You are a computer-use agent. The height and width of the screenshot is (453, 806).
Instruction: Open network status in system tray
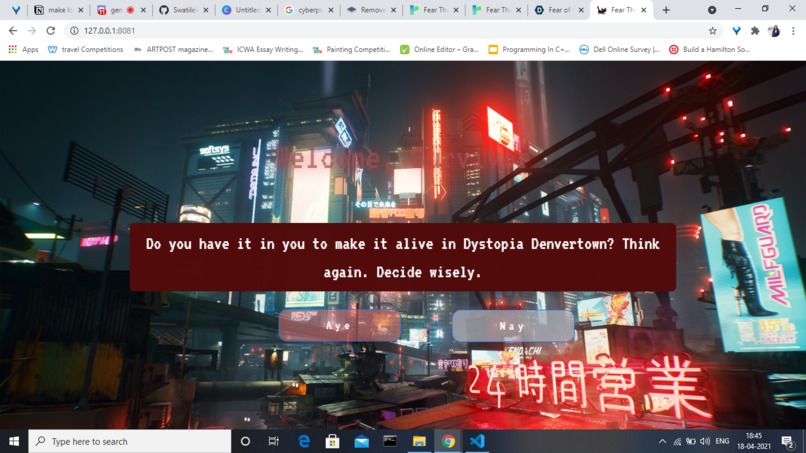(677, 441)
